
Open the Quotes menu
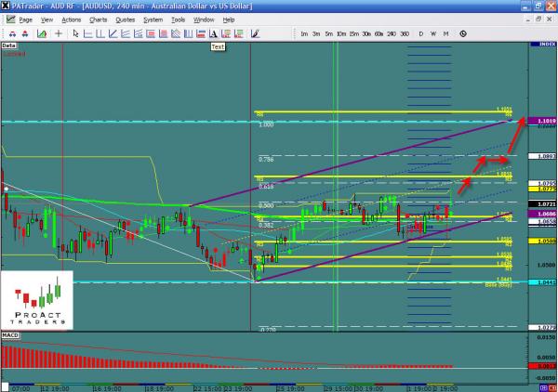(x=125, y=19)
